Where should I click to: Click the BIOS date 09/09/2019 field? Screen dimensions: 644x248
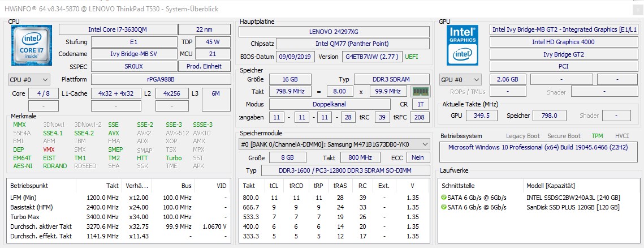(295, 57)
